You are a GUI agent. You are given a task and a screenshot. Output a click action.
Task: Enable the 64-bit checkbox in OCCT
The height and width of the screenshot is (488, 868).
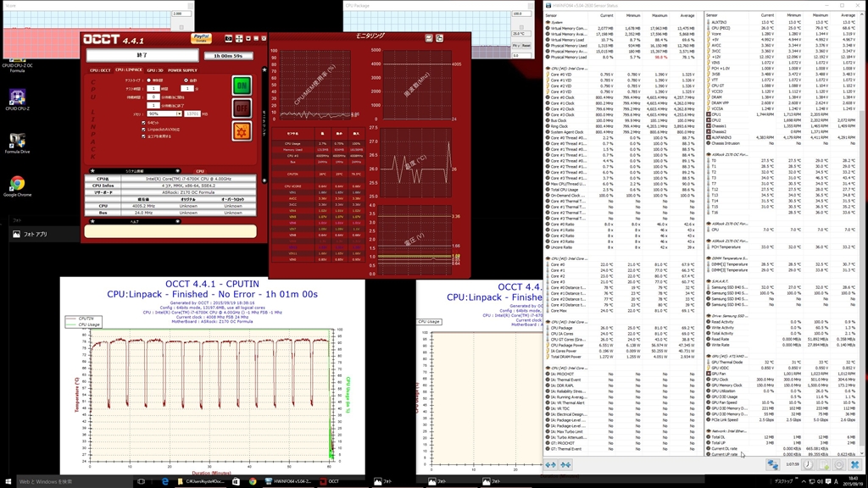coord(144,123)
